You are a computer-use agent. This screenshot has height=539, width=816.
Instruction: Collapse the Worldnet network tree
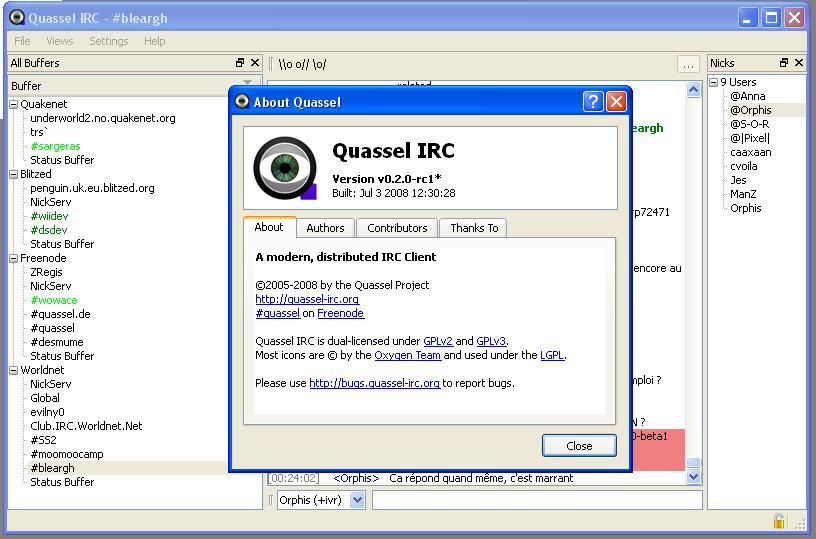[x=14, y=370]
